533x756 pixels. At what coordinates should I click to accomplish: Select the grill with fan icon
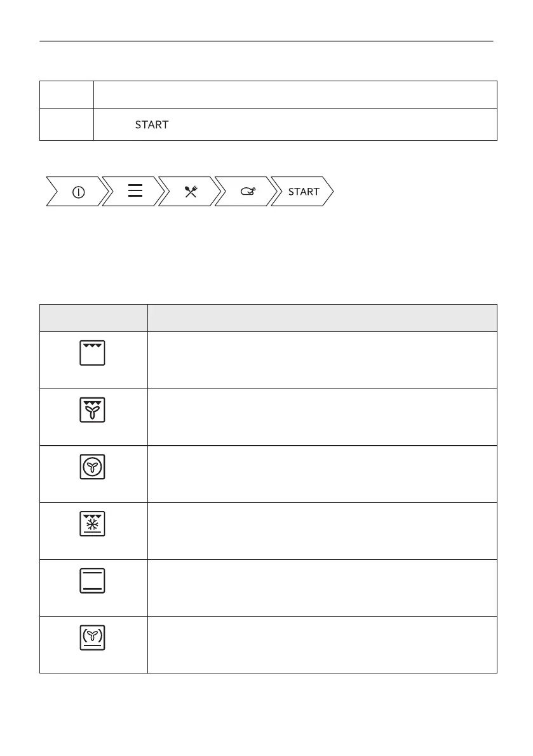[93, 411]
